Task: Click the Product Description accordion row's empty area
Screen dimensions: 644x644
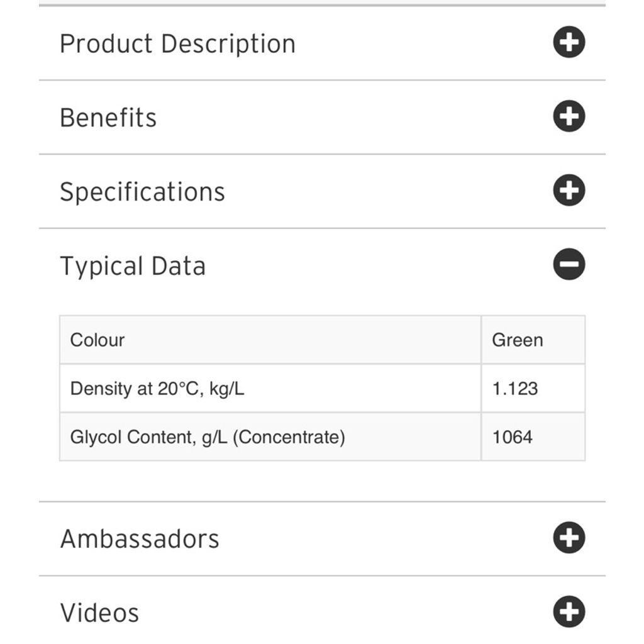Action: tap(423, 43)
